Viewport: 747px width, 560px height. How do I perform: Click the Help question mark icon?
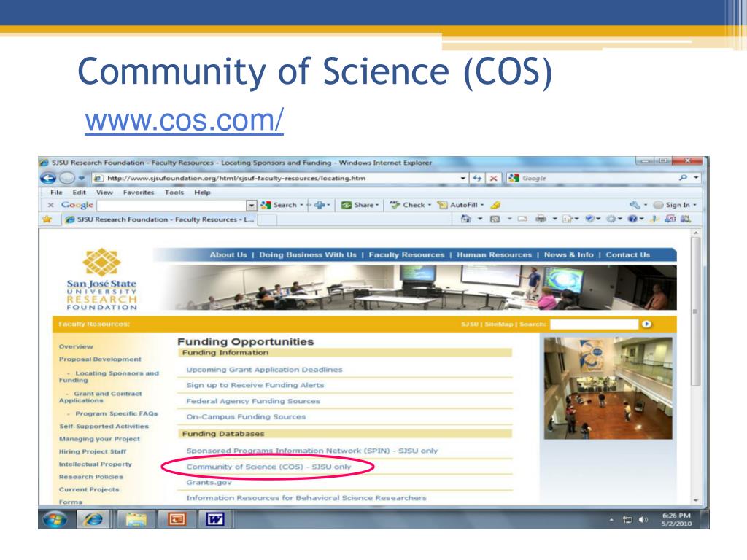tap(632, 219)
